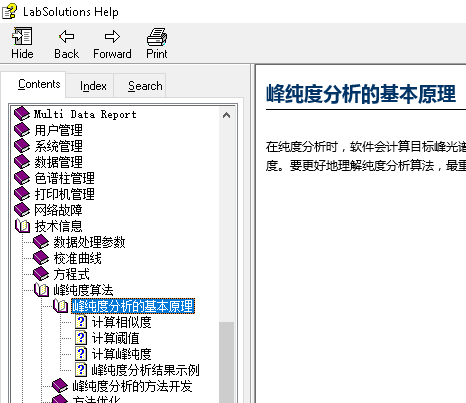Select the 系统管理 tree entry
Viewport: 466px width, 403px height.
[x=58, y=146]
